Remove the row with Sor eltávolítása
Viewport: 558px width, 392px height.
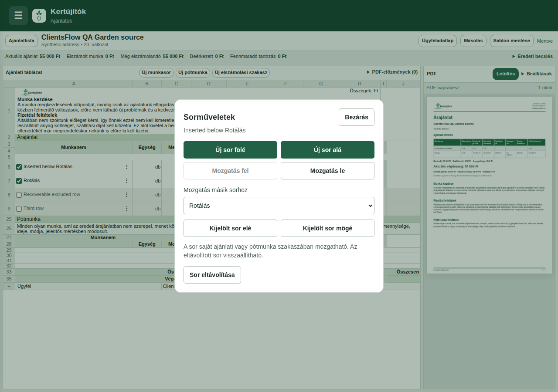click(x=212, y=275)
